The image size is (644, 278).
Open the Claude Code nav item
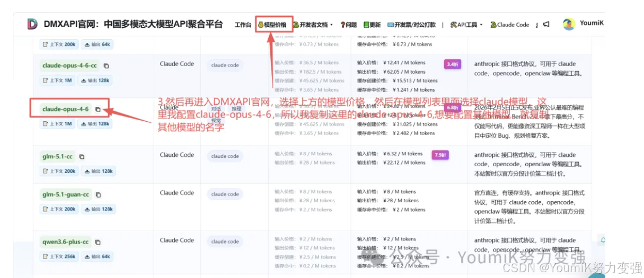point(510,25)
